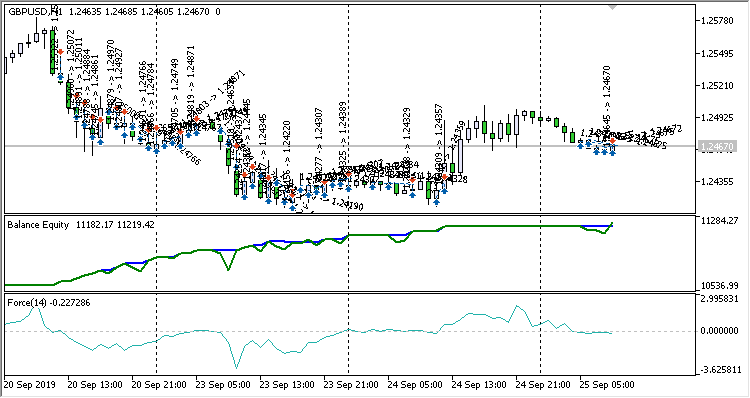750x398 pixels.
Task: Click price axis label 1.25780
Action: pos(717,21)
